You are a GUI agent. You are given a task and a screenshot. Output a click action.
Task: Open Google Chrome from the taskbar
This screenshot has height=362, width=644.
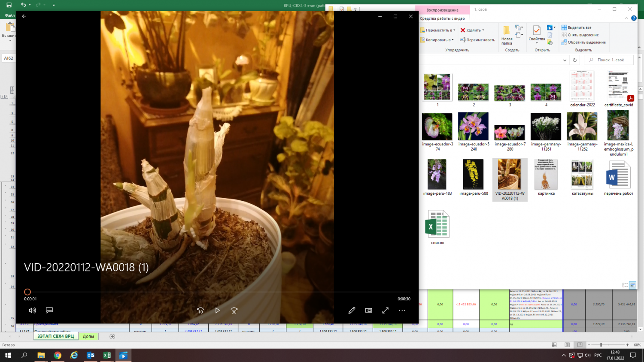click(58, 355)
